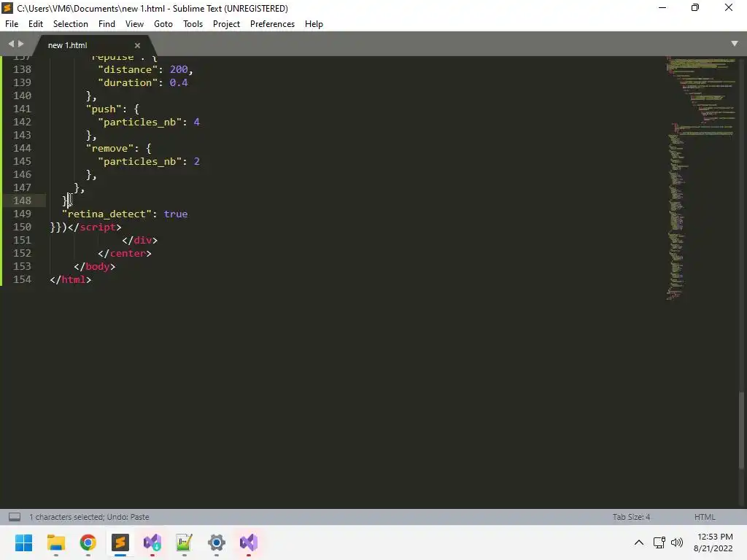Close the Sublime Text window

[729, 7]
